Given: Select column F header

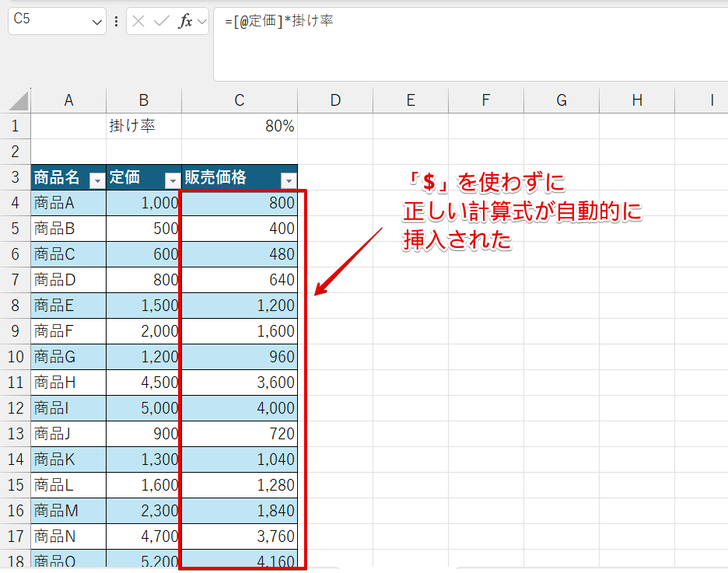Looking at the screenshot, I should tap(485, 100).
